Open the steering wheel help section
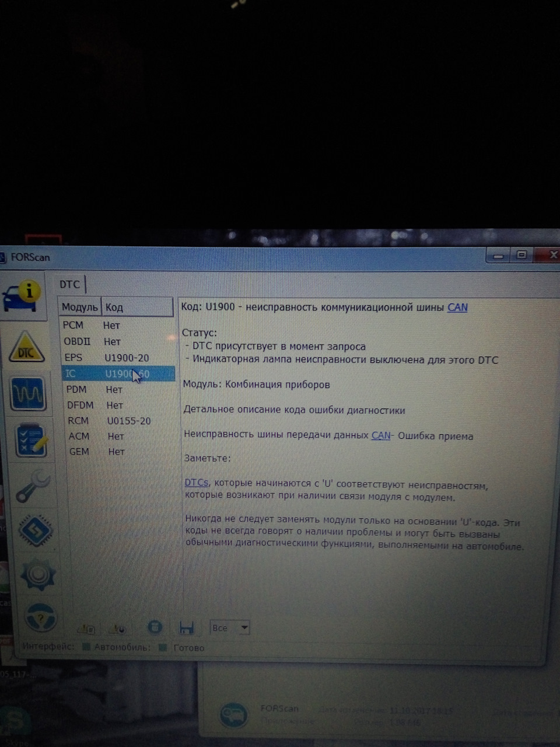This screenshot has height=747, width=560. tap(41, 616)
